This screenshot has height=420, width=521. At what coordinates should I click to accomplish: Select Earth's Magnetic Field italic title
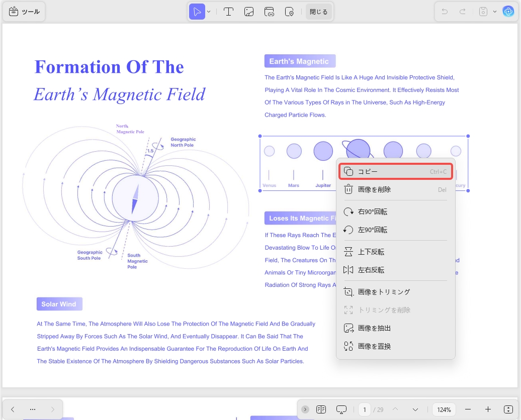(x=120, y=94)
